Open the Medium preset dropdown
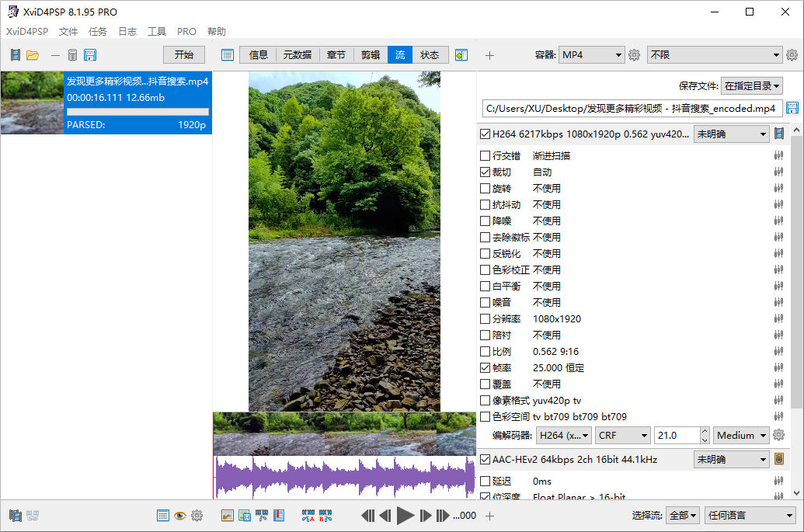The image size is (804, 532). (741, 436)
